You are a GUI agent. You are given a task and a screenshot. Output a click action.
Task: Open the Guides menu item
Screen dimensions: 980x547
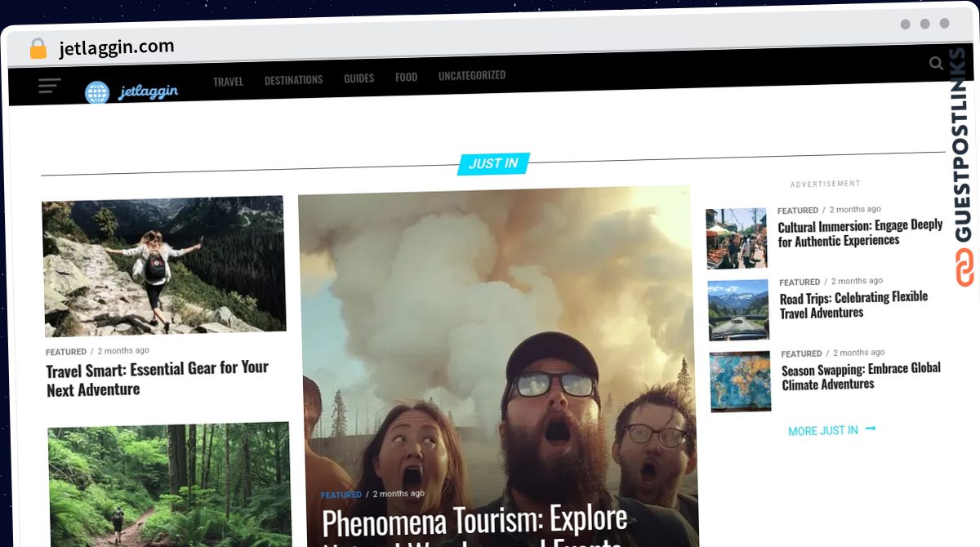(x=359, y=78)
